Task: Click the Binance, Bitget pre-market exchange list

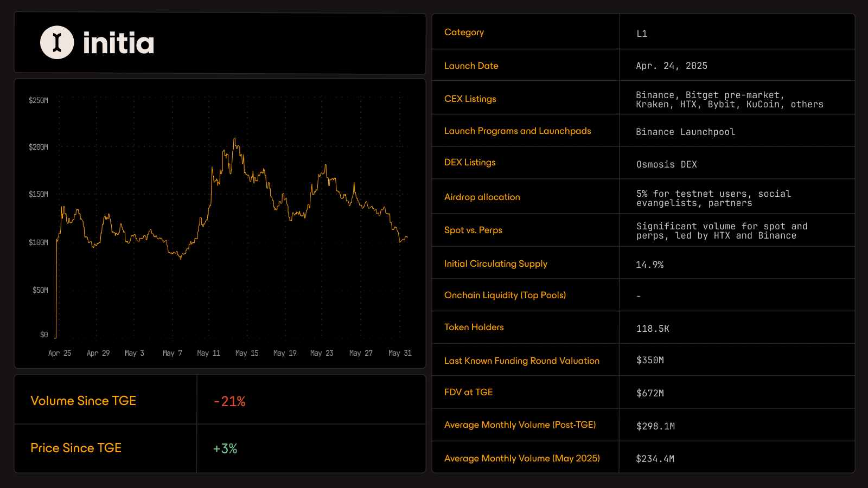Action: pyautogui.click(x=730, y=100)
